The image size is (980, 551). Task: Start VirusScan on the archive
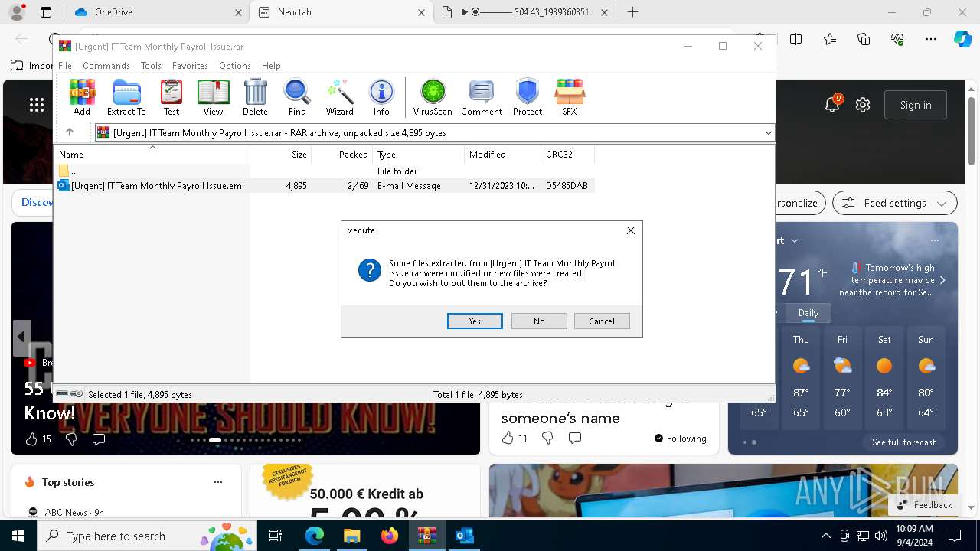(x=433, y=97)
